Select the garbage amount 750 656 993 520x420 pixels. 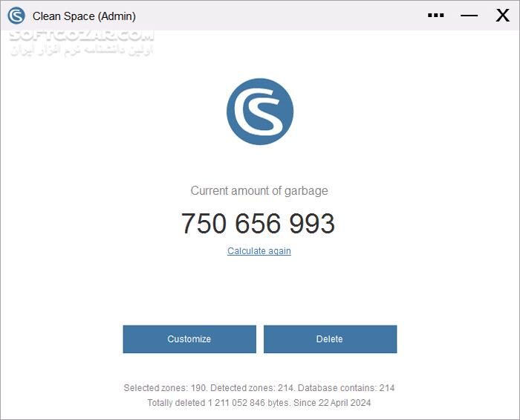pyautogui.click(x=258, y=223)
